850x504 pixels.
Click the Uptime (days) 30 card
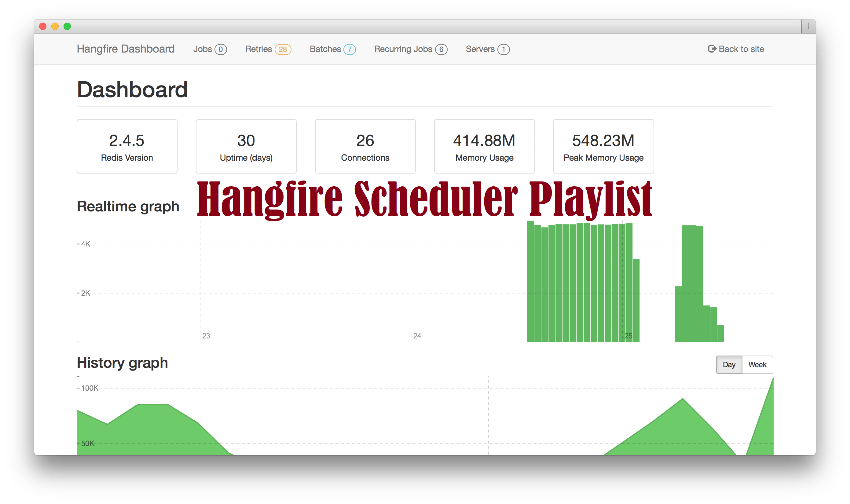point(246,146)
